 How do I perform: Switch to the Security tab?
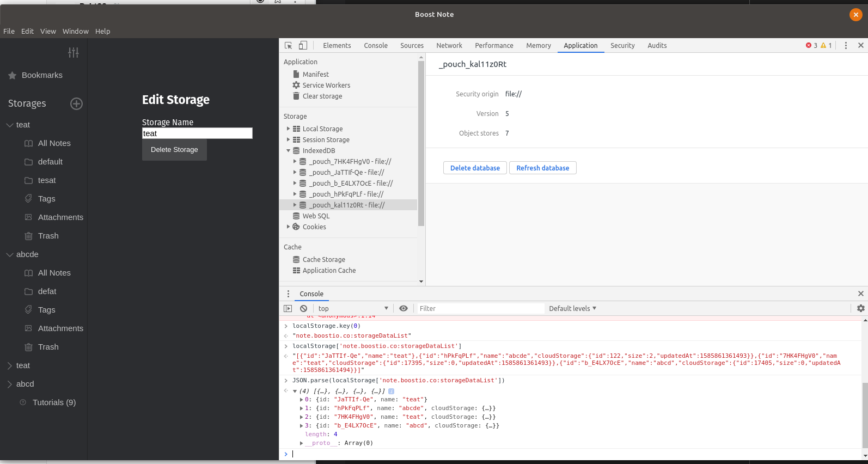click(x=622, y=46)
